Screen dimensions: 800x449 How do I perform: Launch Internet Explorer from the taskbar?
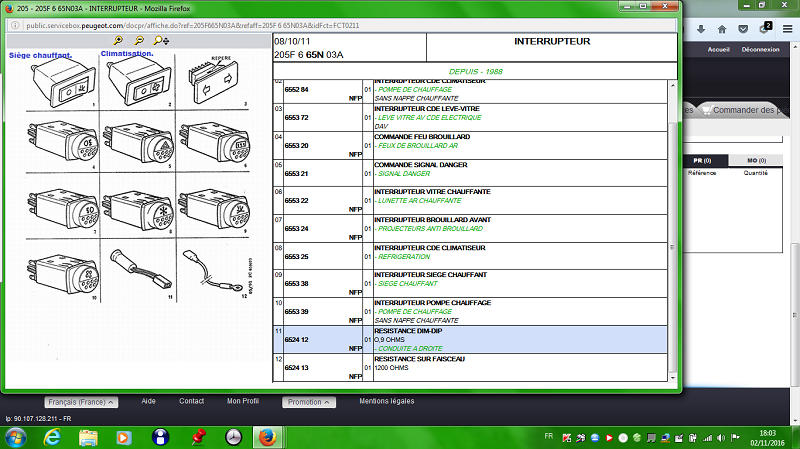point(52,437)
